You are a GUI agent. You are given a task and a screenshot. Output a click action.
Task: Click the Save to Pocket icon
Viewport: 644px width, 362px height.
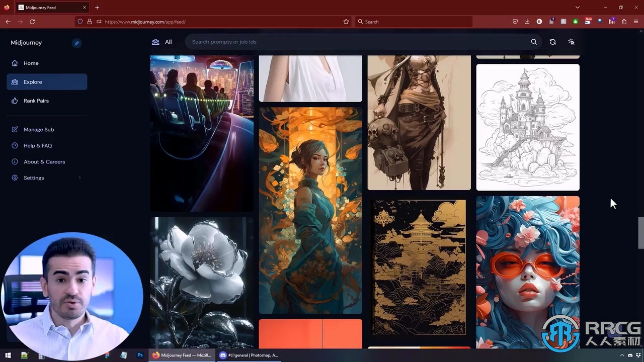point(515,22)
